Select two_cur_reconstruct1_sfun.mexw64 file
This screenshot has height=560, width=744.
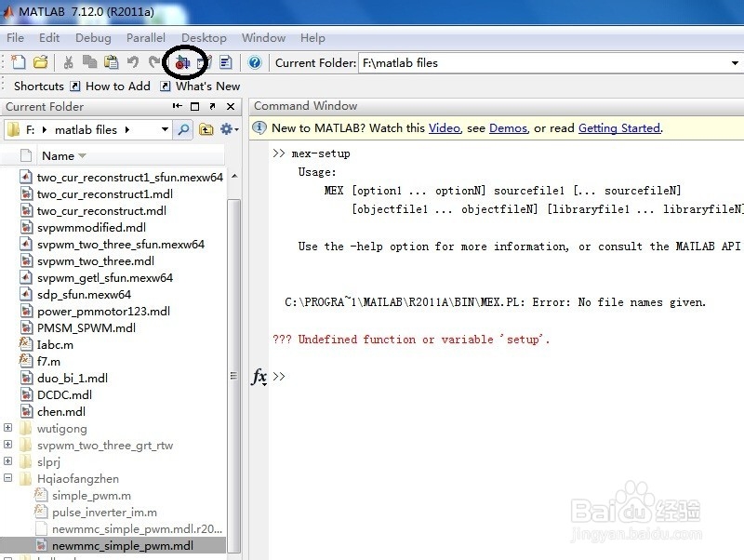pyautogui.click(x=121, y=177)
